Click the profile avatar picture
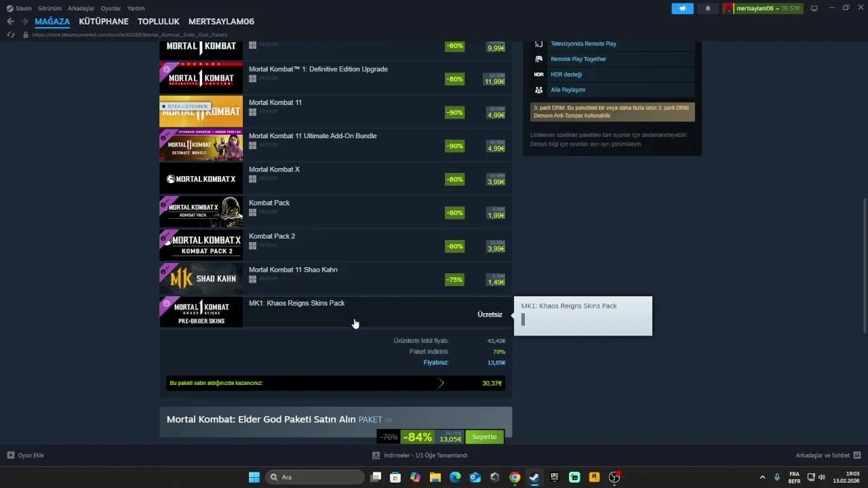Image resolution: width=868 pixels, height=488 pixels. (x=728, y=8)
